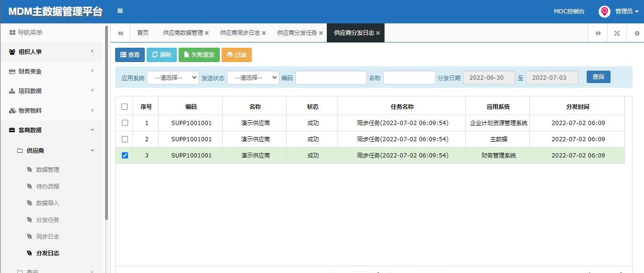Viewport: 644px width, 273px height.
Task: Close the 供应商同步日志 tab with its x
Action: [264, 33]
